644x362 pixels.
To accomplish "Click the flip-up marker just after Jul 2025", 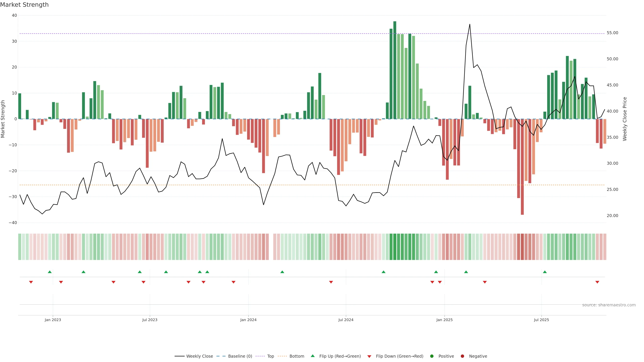I will [x=545, y=272].
